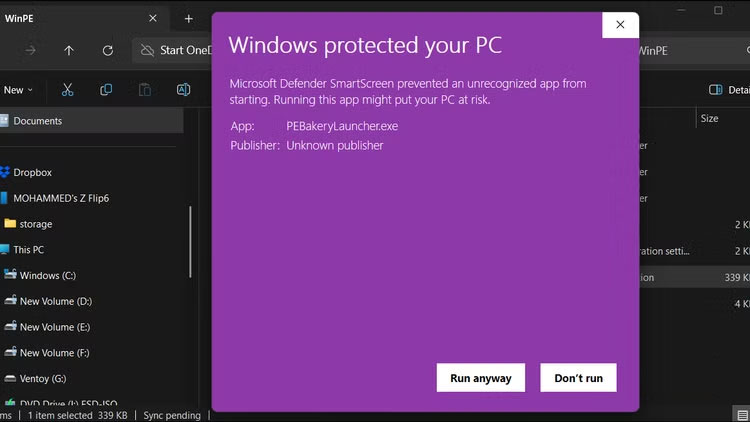Image resolution: width=750 pixels, height=422 pixels.
Task: Toggle the Details pane
Action: coord(728,90)
